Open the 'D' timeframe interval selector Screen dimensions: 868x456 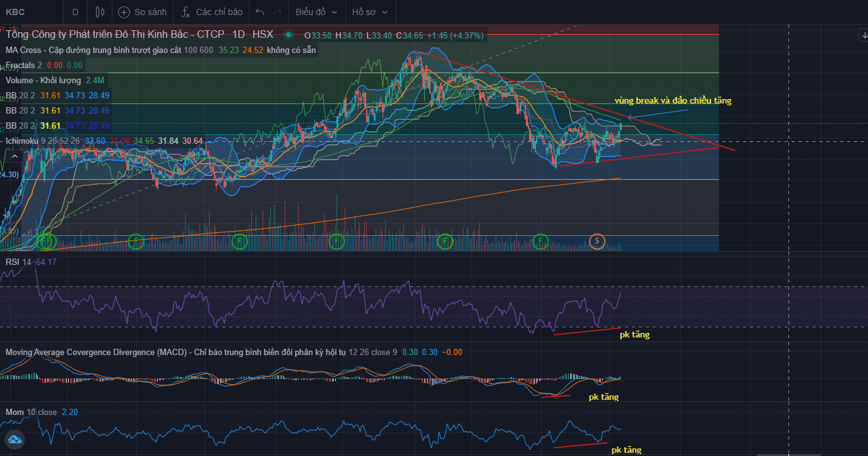[76, 12]
